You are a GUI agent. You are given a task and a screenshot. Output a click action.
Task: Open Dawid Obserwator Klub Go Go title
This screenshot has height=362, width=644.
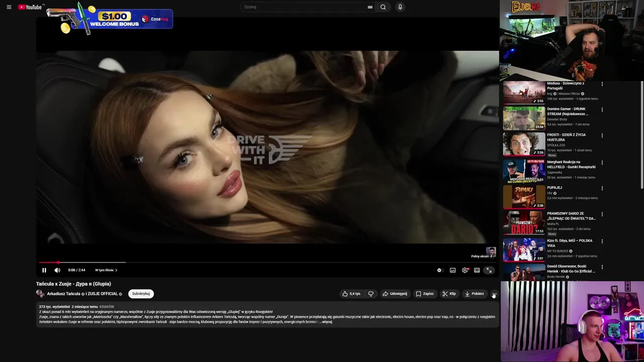[x=571, y=269]
